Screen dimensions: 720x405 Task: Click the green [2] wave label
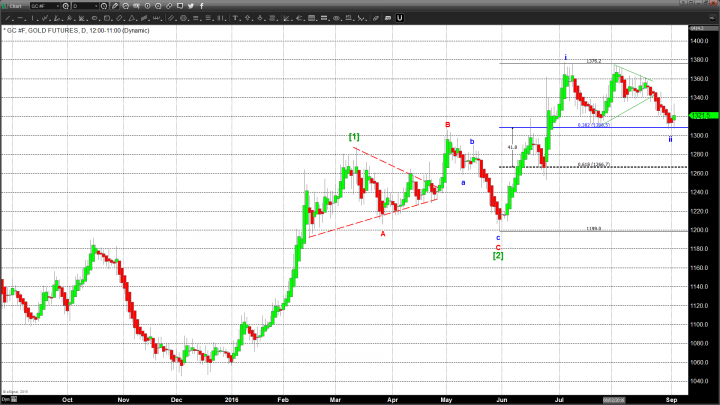pos(498,255)
